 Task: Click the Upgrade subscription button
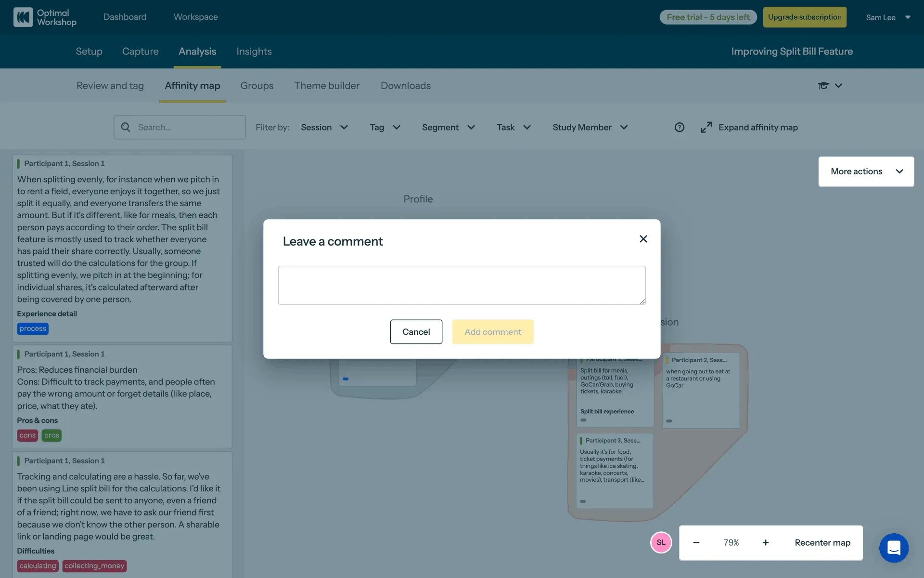click(804, 17)
